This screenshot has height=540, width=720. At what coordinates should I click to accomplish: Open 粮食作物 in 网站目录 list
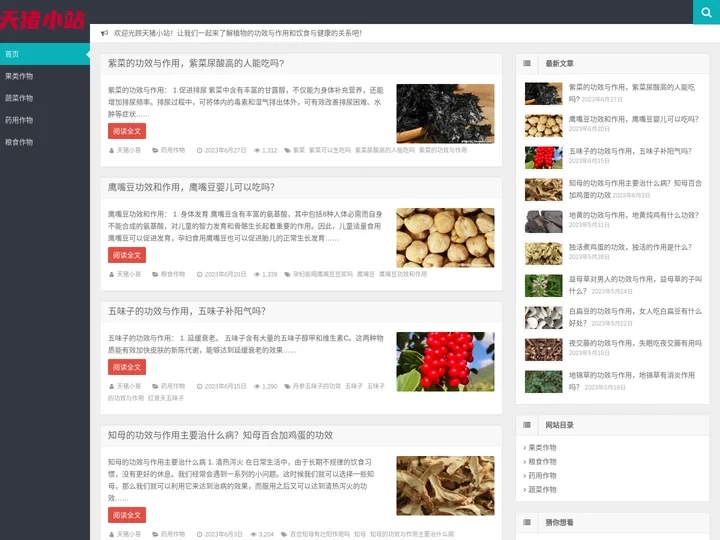pos(542,461)
